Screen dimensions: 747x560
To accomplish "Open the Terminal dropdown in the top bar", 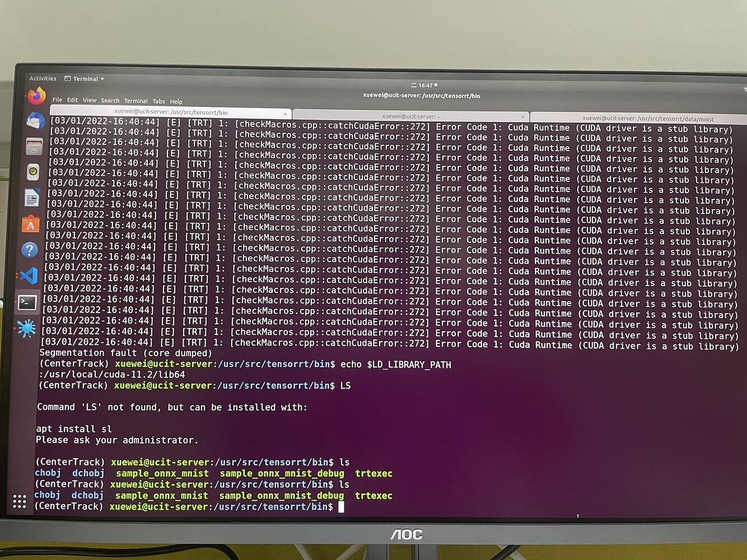I will coord(84,78).
